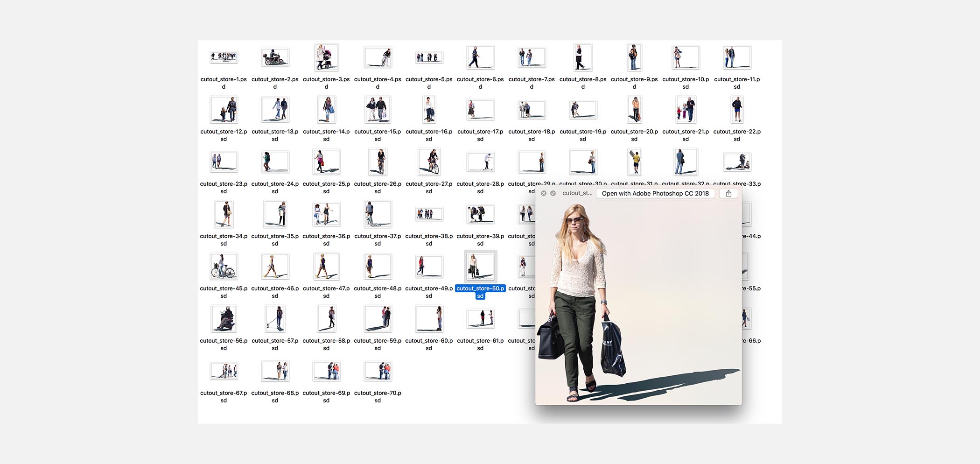Click cutout_store-21.psd thumbnail

[x=686, y=110]
